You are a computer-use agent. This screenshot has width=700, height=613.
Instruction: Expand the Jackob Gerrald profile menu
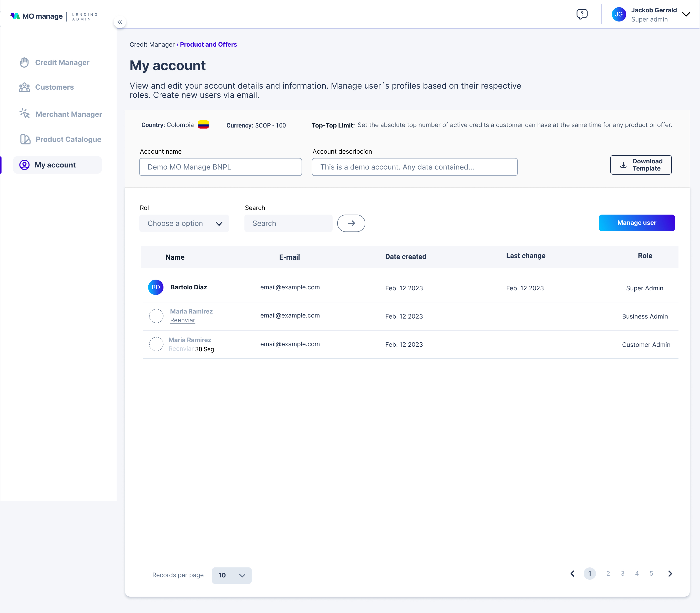pos(686,14)
